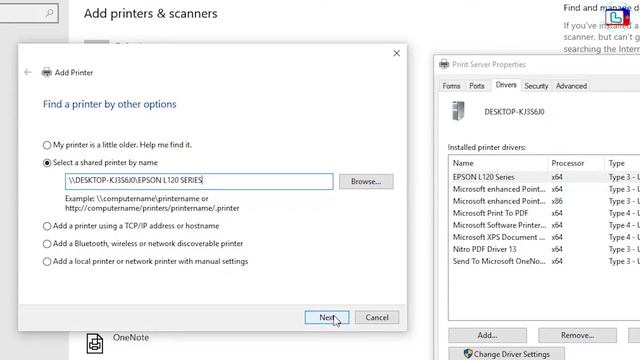Open the Forms tab in Print Server Properties

pos(451,86)
